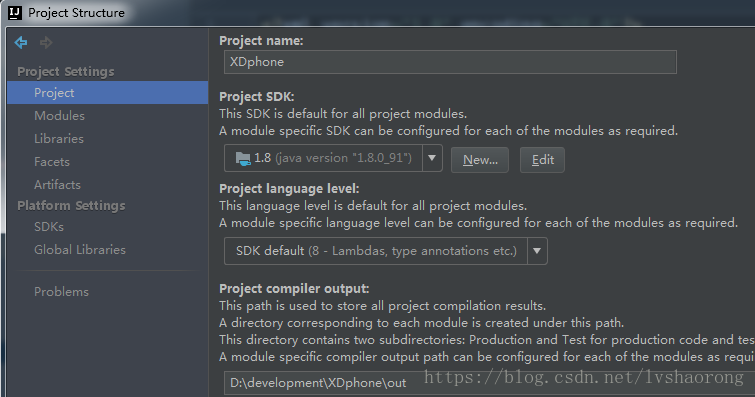Open the Project language level dropdown arrow

click(537, 251)
